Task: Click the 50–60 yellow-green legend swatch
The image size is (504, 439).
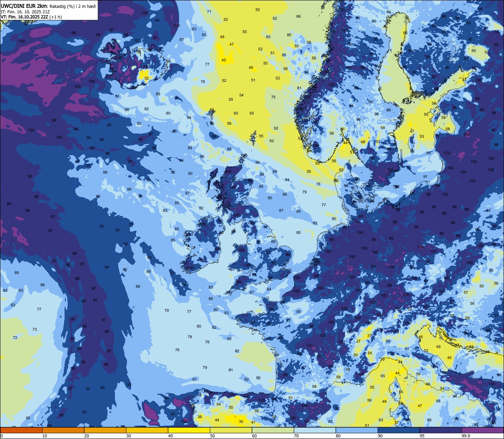Action: (231, 430)
